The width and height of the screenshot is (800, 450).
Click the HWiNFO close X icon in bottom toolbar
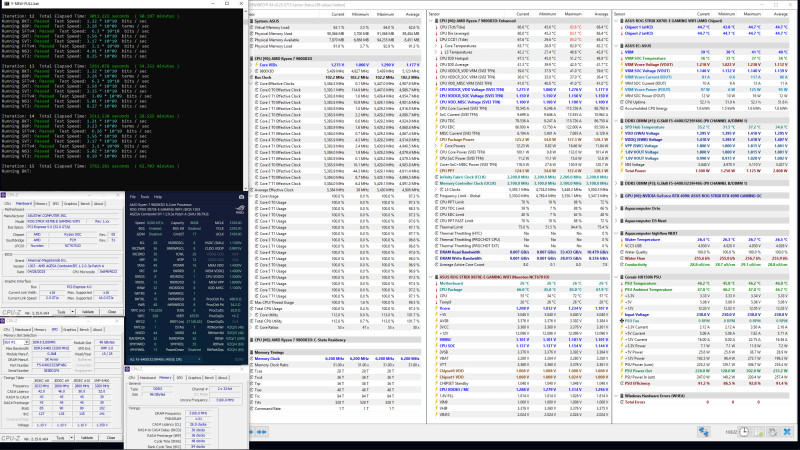tap(787, 432)
